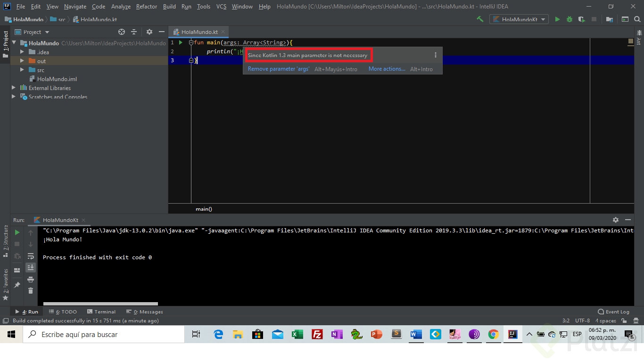
Task: Toggle the Terminal tool window
Action: click(x=101, y=312)
